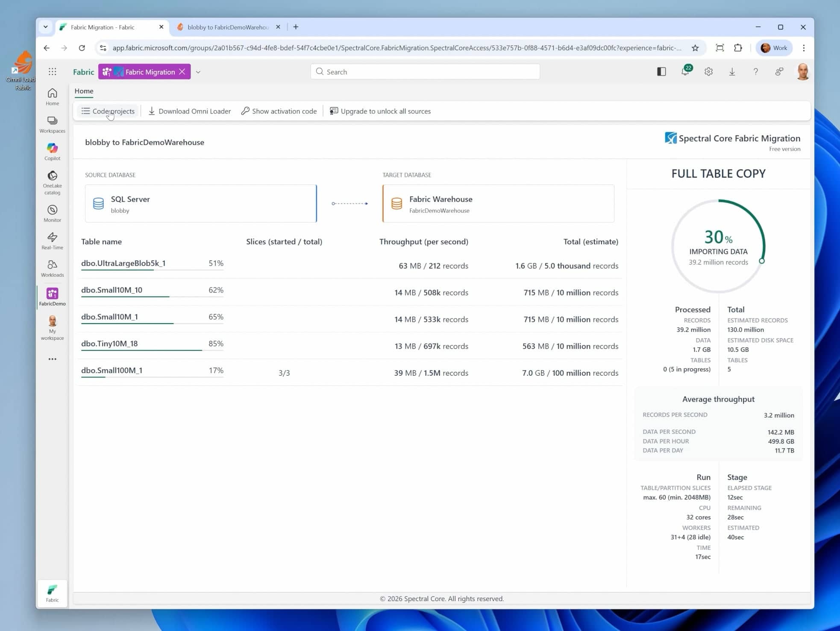Image resolution: width=840 pixels, height=631 pixels.
Task: Click the screen capture icon beside the bookmark star
Action: [720, 48]
